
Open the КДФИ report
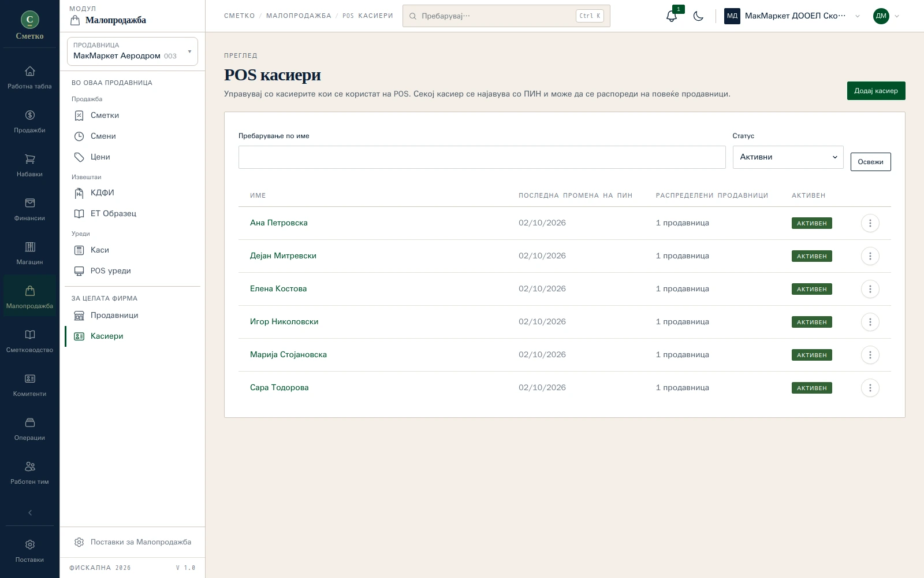point(132,193)
